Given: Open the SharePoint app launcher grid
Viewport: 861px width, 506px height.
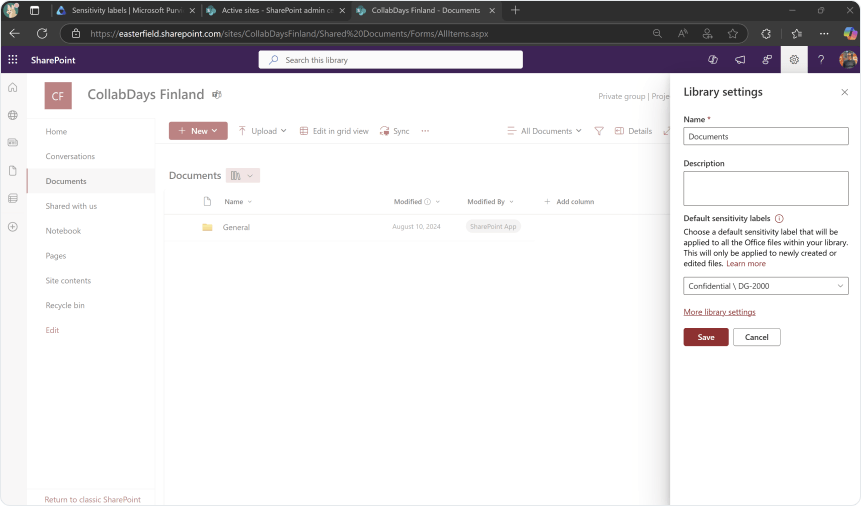Looking at the screenshot, I should click(13, 59).
